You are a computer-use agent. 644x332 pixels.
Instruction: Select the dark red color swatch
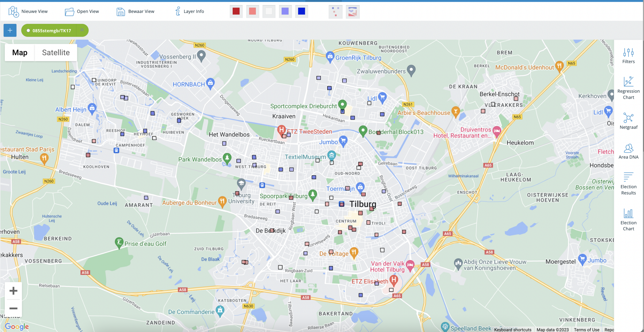(236, 11)
